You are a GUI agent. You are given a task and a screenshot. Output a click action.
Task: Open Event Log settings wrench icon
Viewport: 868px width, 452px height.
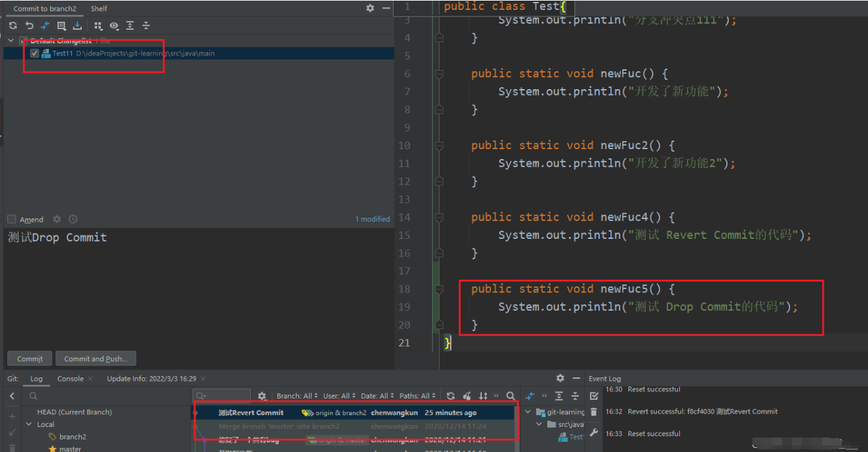coord(594,433)
